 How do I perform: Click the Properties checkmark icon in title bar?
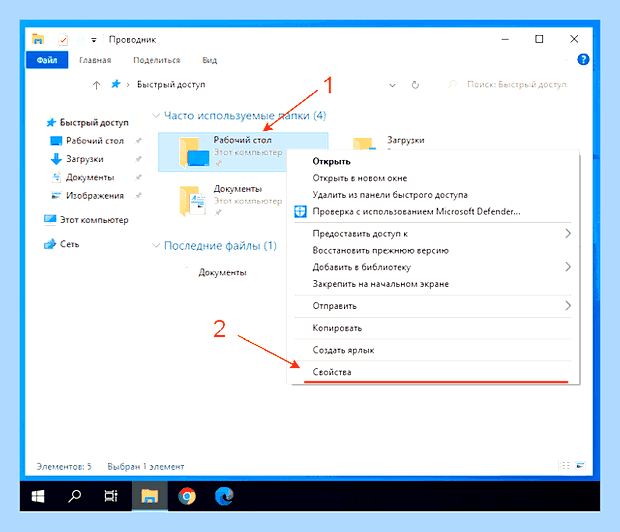(x=63, y=40)
